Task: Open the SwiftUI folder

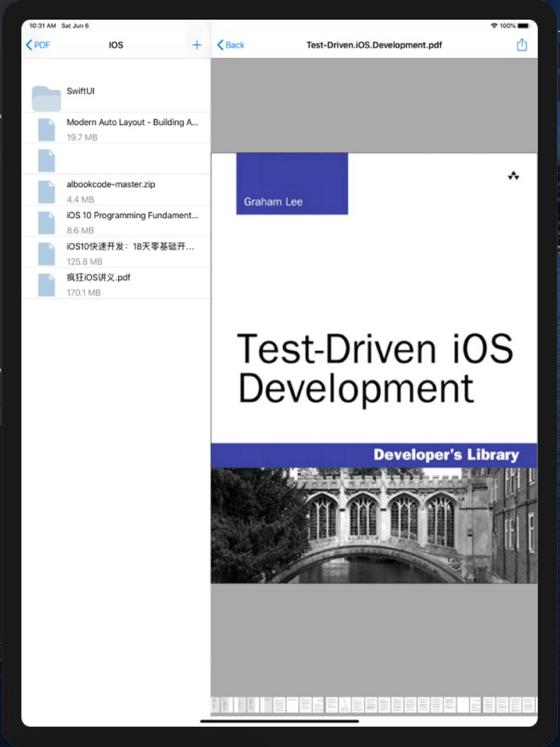Action: 80,91
